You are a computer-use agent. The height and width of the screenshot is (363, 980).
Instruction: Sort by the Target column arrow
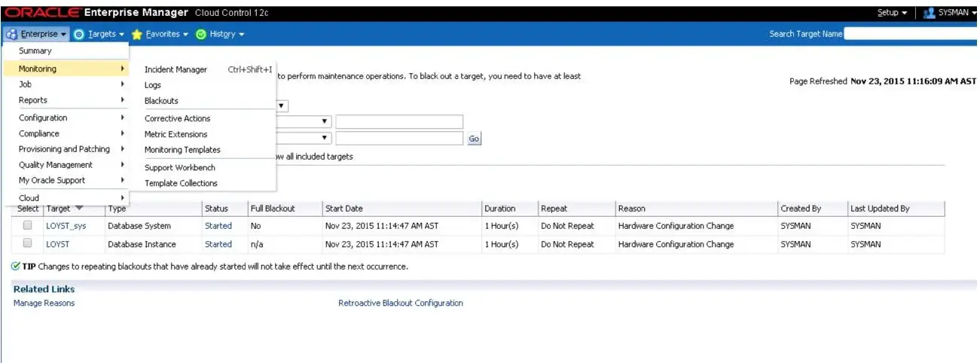point(80,209)
